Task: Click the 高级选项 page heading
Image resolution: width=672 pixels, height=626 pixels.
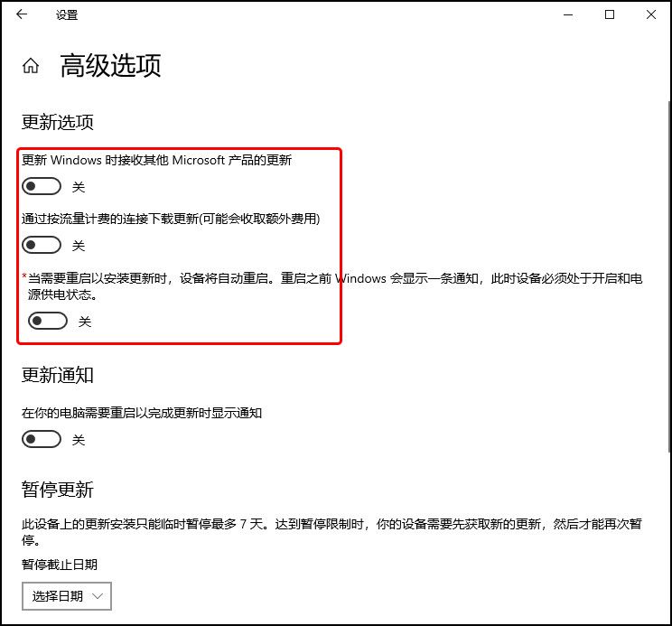Action: coord(110,66)
